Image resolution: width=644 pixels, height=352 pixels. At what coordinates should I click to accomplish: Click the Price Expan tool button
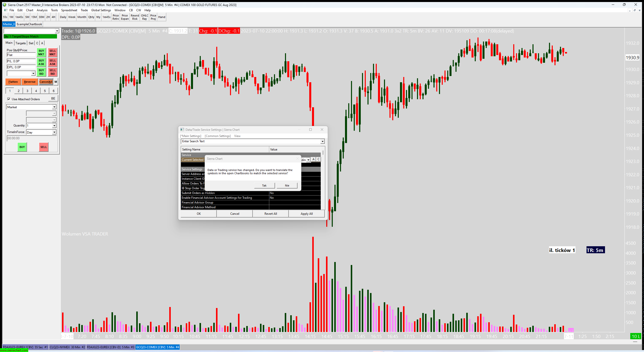pos(125,17)
